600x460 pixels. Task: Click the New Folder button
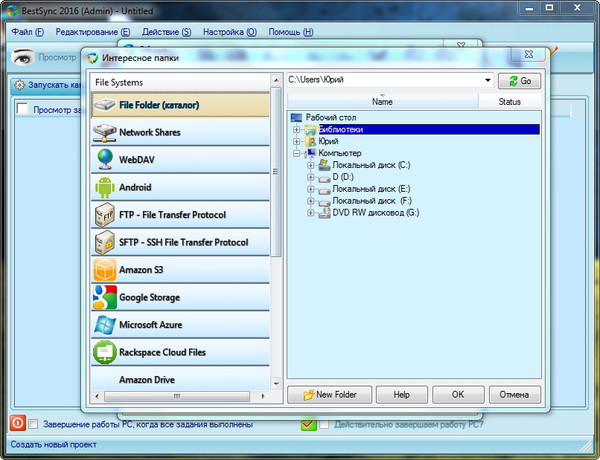pyautogui.click(x=330, y=394)
